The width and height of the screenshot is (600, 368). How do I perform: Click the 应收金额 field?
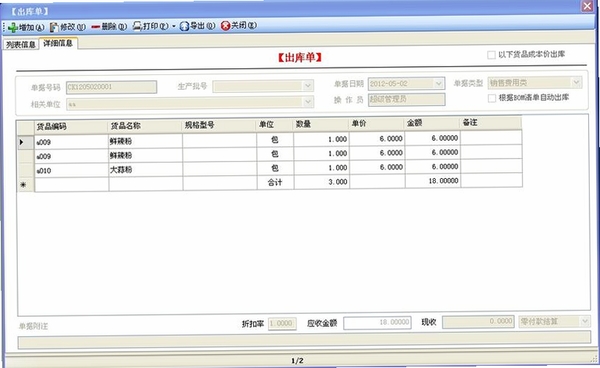click(x=377, y=322)
